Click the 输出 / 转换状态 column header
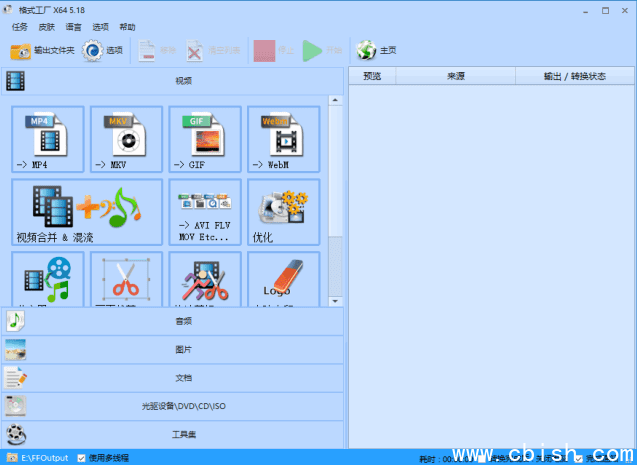The image size is (637, 465). click(x=575, y=76)
